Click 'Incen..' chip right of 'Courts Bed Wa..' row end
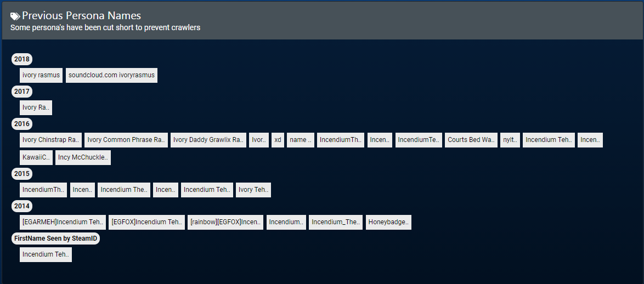Screen dimensions: 644x284 point(590,140)
